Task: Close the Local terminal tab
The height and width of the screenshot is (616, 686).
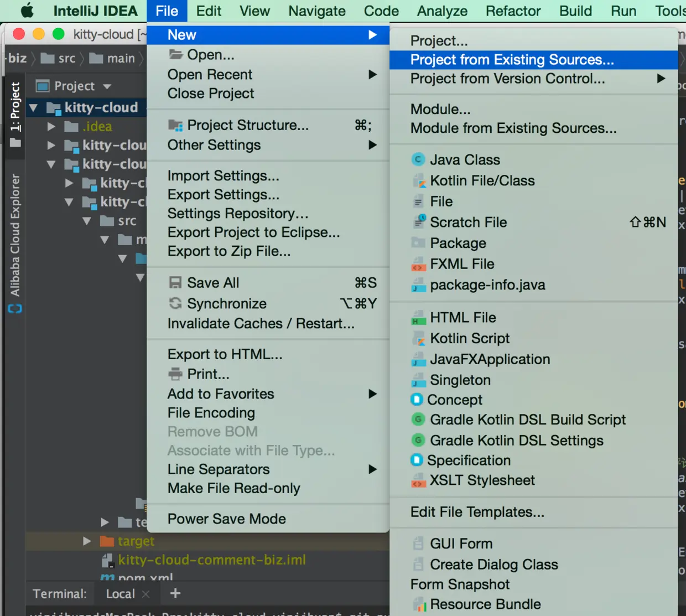Action: [145, 594]
